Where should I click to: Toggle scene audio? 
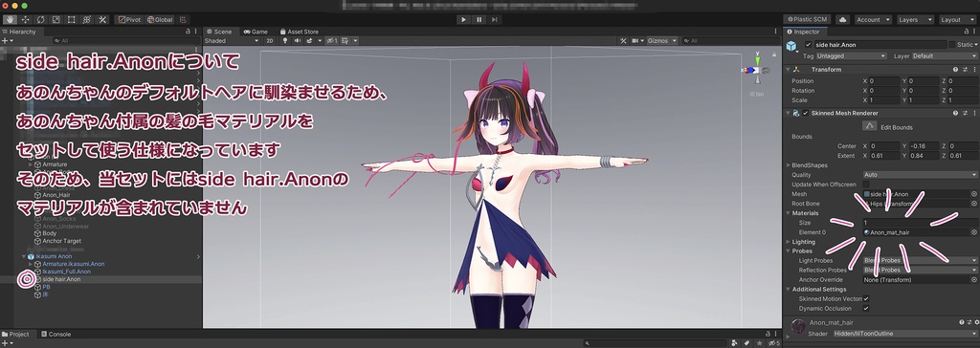pyautogui.click(x=297, y=40)
